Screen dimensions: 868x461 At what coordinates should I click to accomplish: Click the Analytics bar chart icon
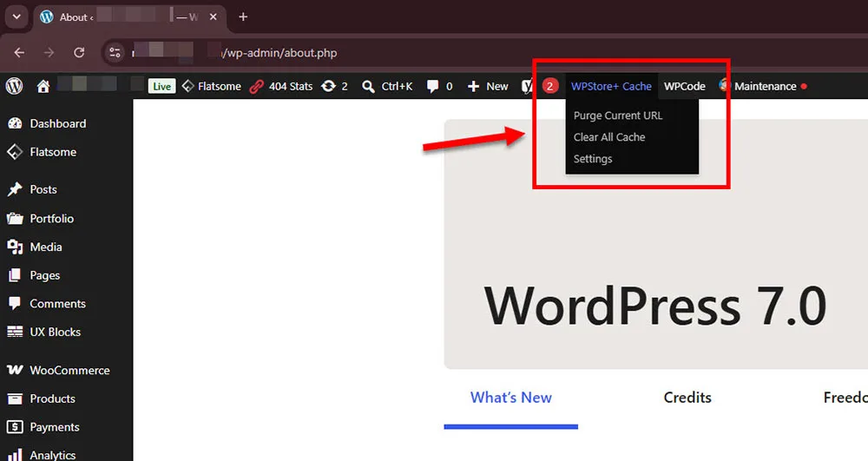click(15, 454)
